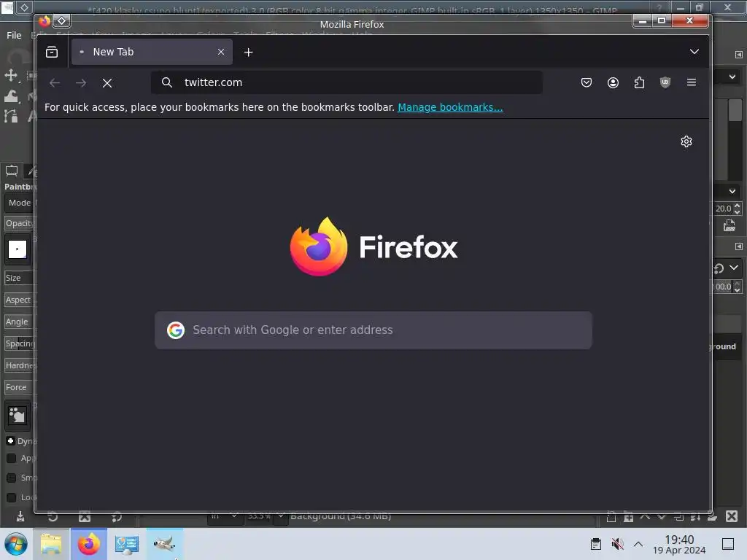Open system settings taskbar icon
The width and height of the screenshot is (747, 560).
coord(127,544)
